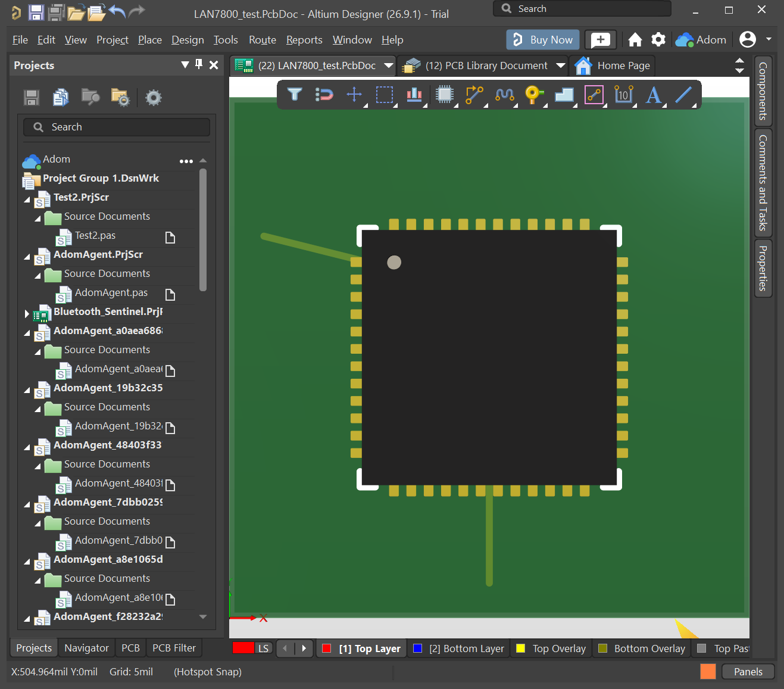The image size is (784, 689).
Task: Activate the Select by rectangle tool
Action: tap(385, 95)
